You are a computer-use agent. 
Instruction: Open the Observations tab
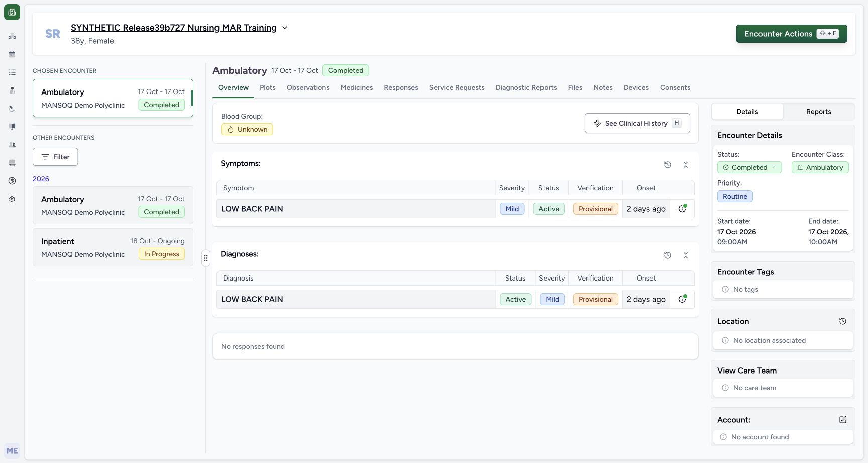308,87
